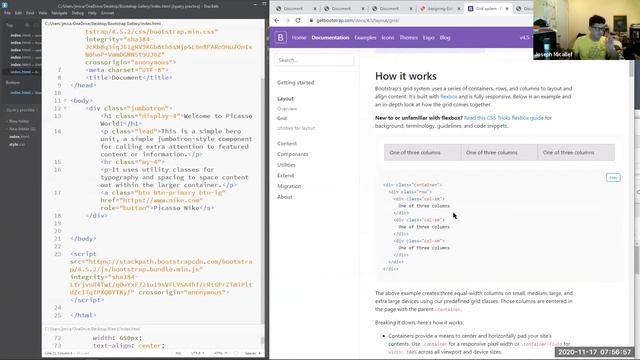This screenshot has height=360, width=640.
Task: Close the first Document browser tab
Action: click(x=315, y=9)
